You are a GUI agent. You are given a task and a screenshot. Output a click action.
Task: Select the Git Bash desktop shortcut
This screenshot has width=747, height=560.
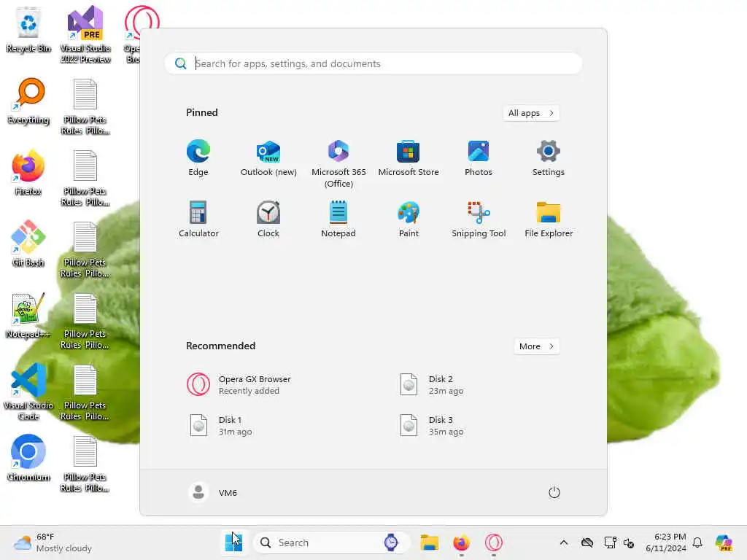pos(28,244)
